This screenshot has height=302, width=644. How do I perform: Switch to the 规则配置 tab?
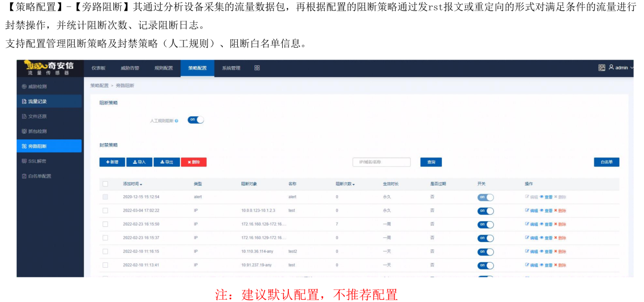[x=164, y=68]
